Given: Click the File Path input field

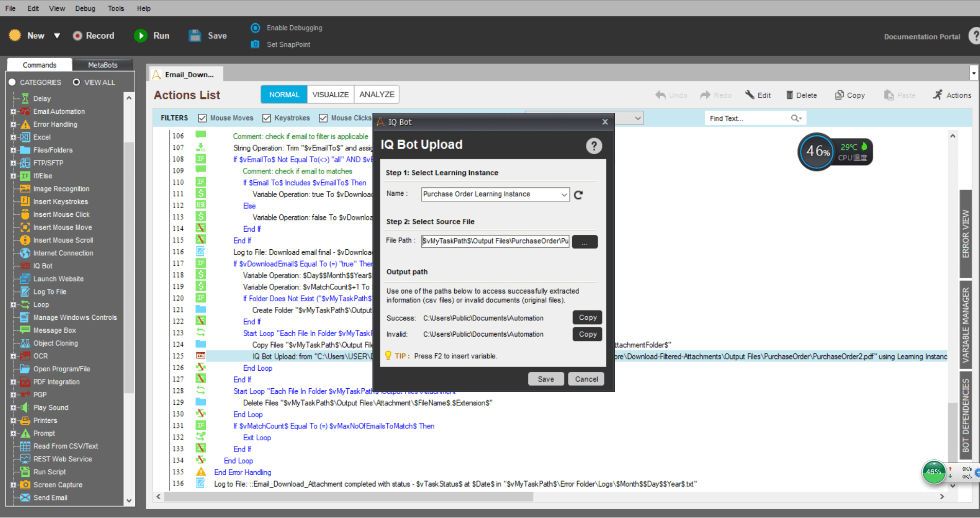Looking at the screenshot, I should pos(495,241).
